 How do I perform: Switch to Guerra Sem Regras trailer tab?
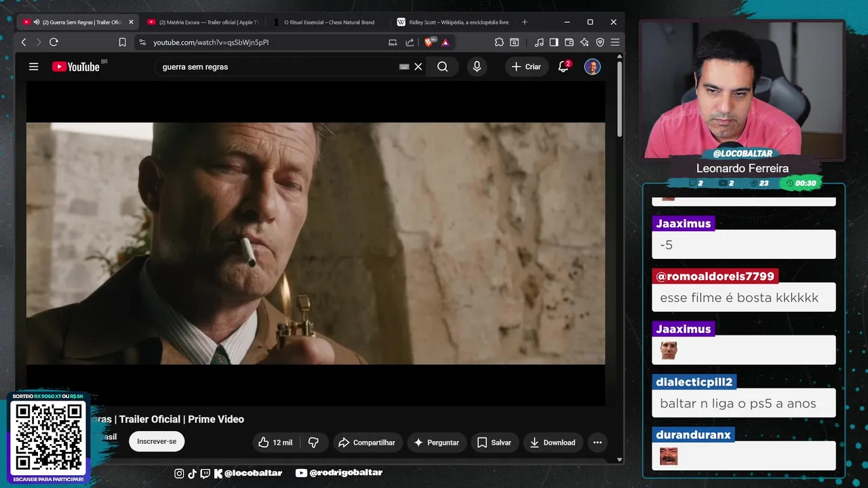[x=78, y=22]
